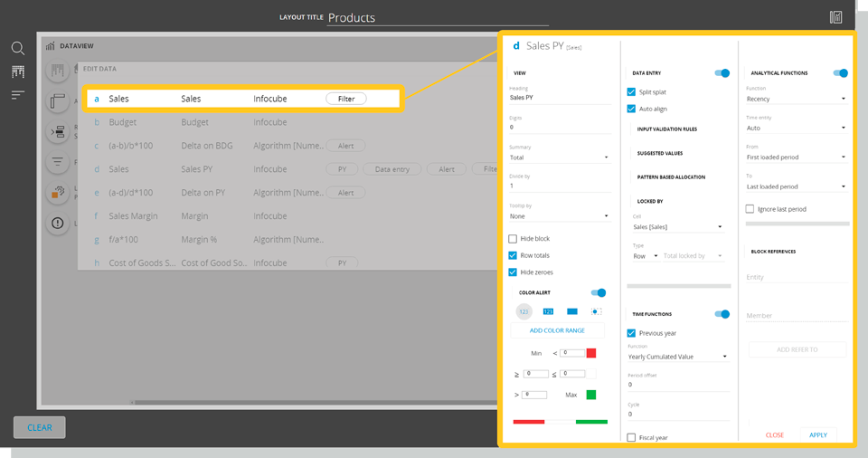Viewport: 868px width, 458px height.
Task: Turn off the Time Functions switch
Action: pos(722,314)
